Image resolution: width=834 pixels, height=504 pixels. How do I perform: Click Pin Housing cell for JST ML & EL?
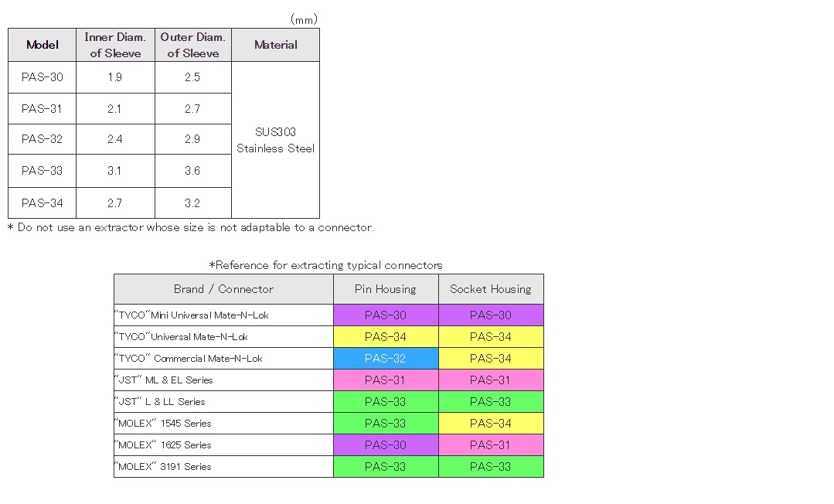click(x=386, y=380)
